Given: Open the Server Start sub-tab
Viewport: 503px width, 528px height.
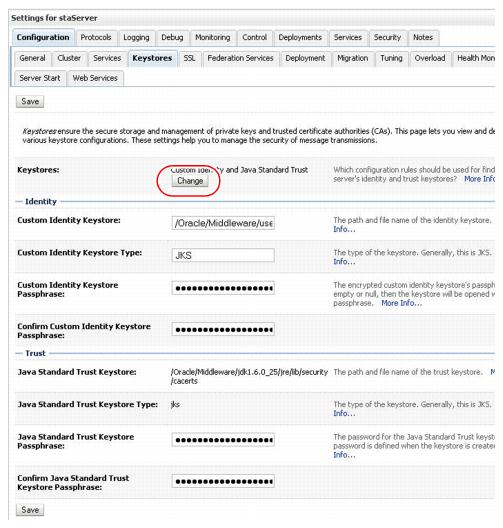Looking at the screenshot, I should [x=40, y=78].
